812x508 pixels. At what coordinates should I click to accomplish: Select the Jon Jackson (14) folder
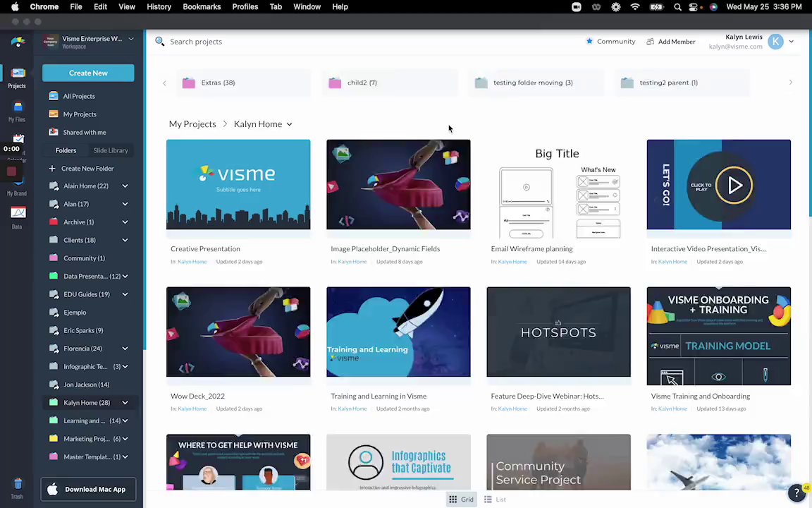click(86, 385)
